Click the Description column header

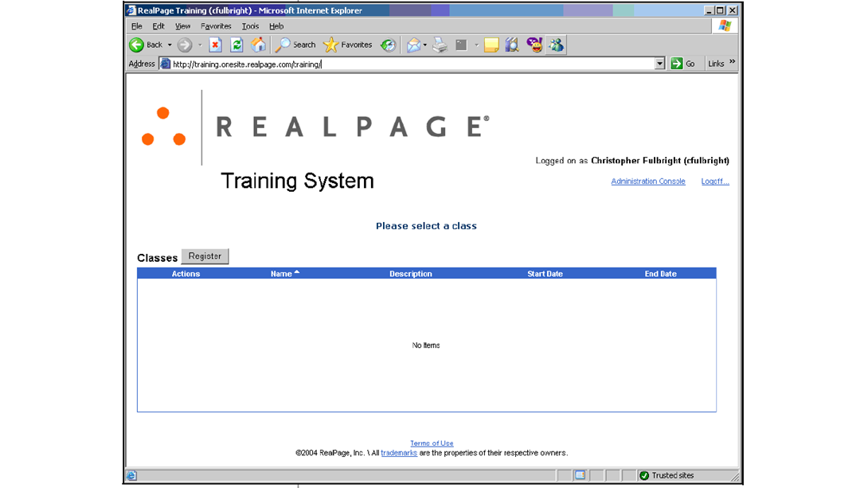tap(411, 274)
